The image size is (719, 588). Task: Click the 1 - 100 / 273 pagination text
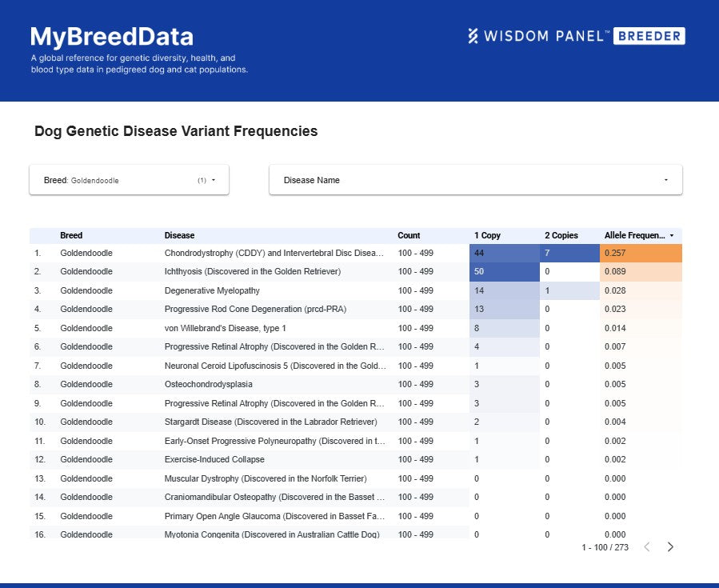(605, 547)
